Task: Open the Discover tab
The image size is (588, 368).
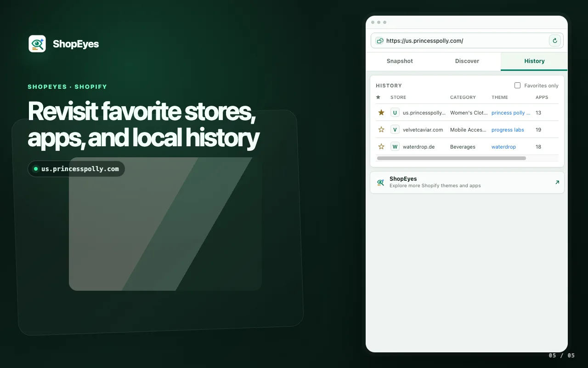Action: (x=467, y=61)
